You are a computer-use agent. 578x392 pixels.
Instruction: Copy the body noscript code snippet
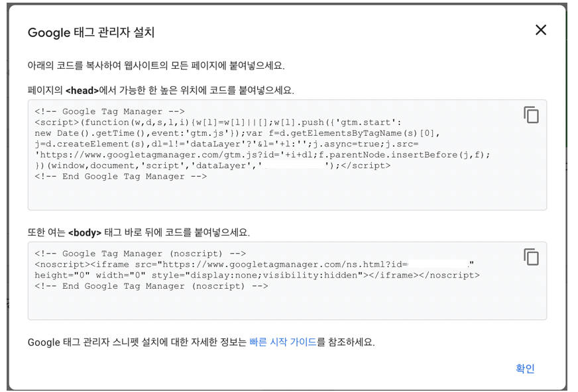coord(531,257)
